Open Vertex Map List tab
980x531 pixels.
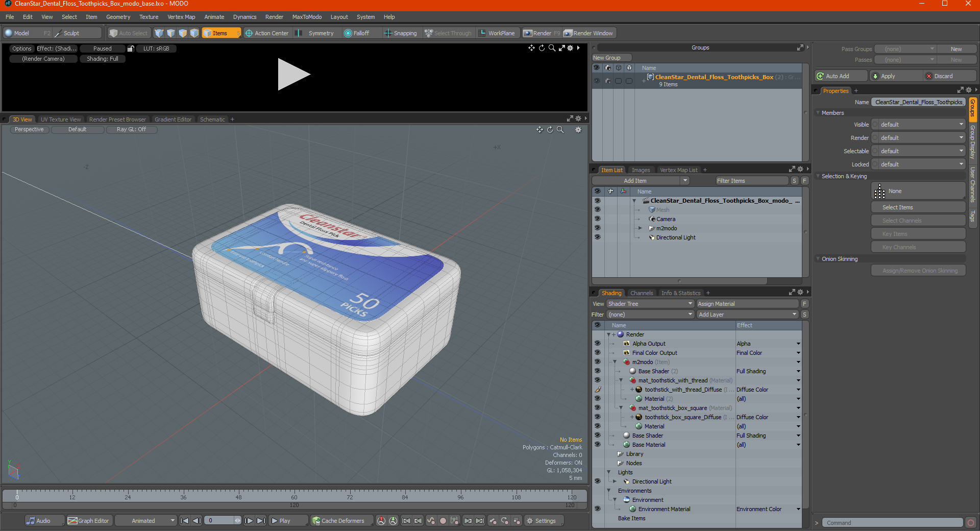678,170
